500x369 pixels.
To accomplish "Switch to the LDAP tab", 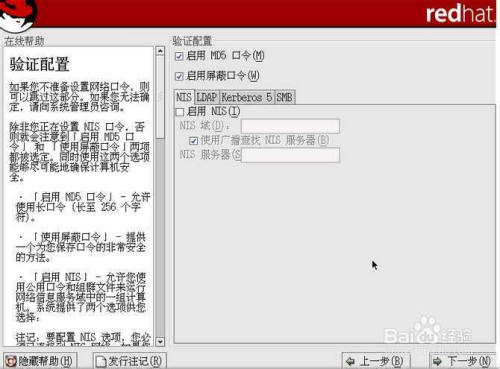I will coord(207,98).
